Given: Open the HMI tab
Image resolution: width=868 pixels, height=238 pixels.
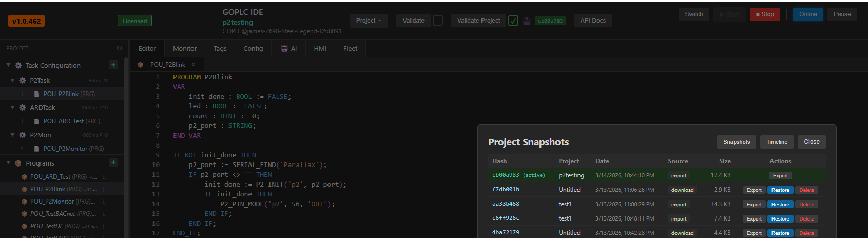Looking at the screenshot, I should [320, 48].
